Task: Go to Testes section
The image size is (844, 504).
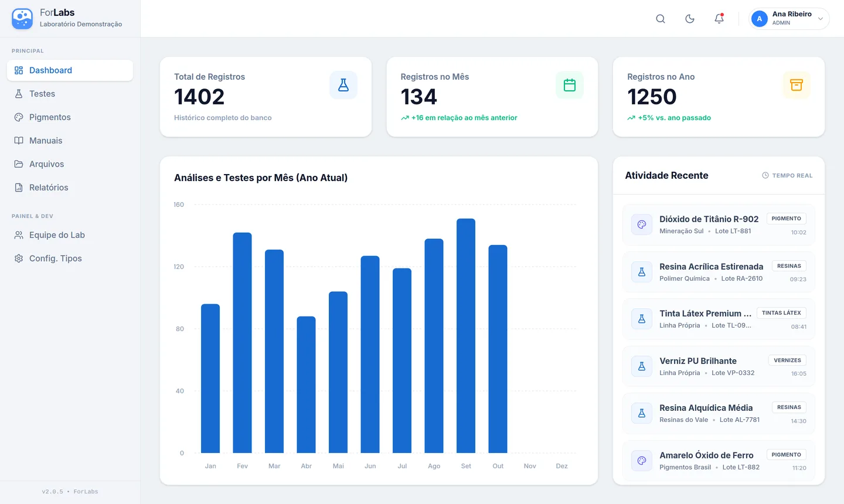Action: pyautogui.click(x=70, y=94)
